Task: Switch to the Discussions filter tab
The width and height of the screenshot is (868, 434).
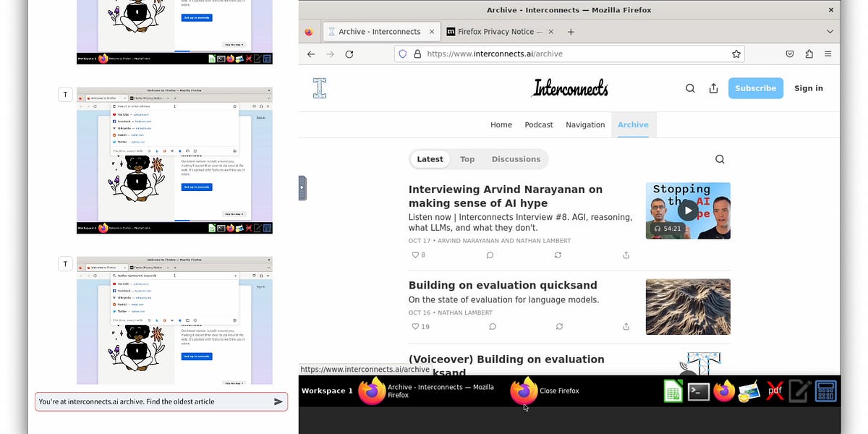Action: [x=516, y=159]
